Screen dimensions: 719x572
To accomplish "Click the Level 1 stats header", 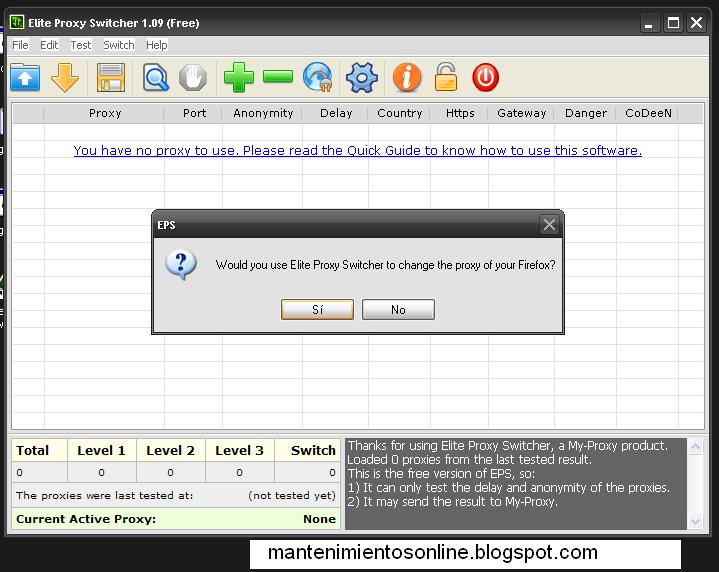I will click(x=102, y=450).
